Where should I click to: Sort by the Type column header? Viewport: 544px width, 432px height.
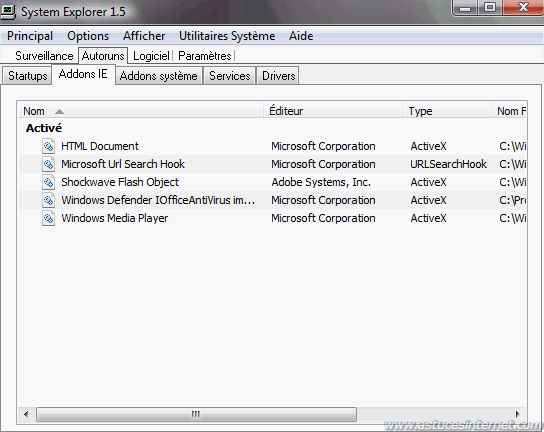[x=447, y=111]
